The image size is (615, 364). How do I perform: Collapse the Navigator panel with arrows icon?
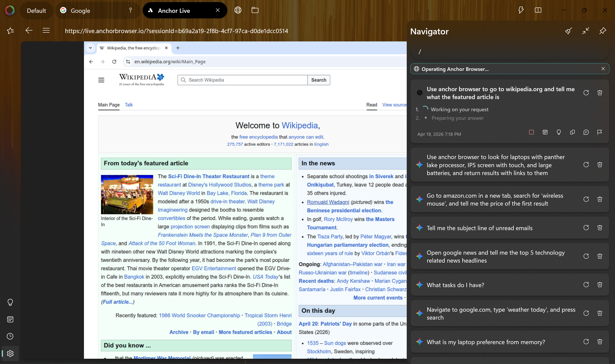pyautogui.click(x=586, y=31)
